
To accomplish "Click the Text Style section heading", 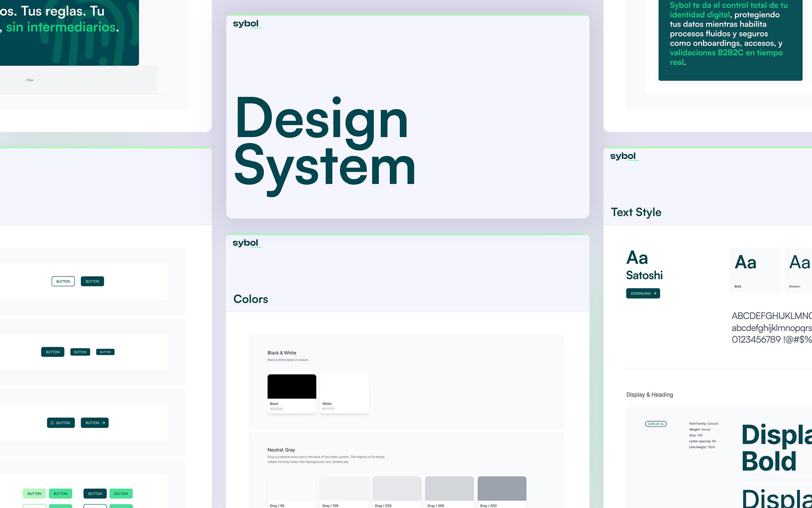I will [x=636, y=213].
